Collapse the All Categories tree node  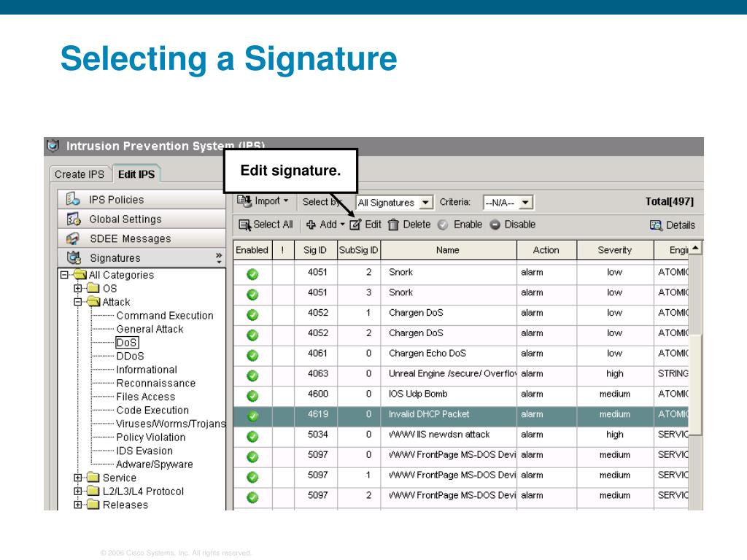coord(64,275)
